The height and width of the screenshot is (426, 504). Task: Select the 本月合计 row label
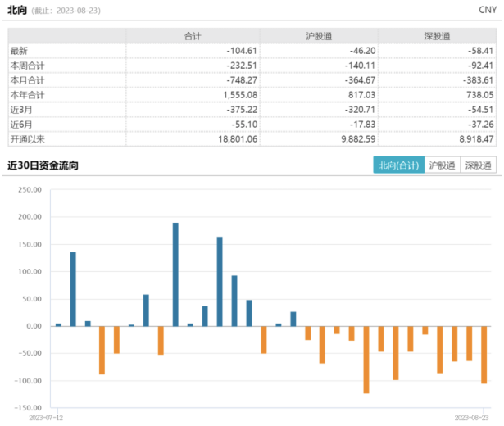tap(30, 81)
